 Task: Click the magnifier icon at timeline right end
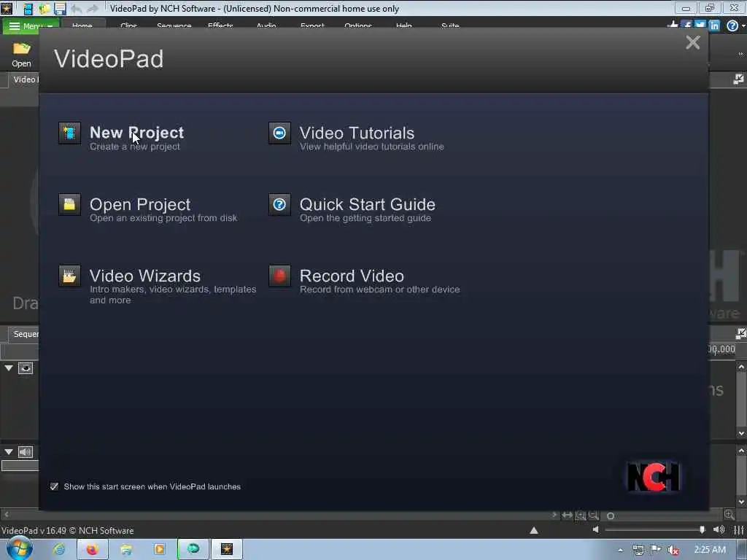(x=729, y=515)
